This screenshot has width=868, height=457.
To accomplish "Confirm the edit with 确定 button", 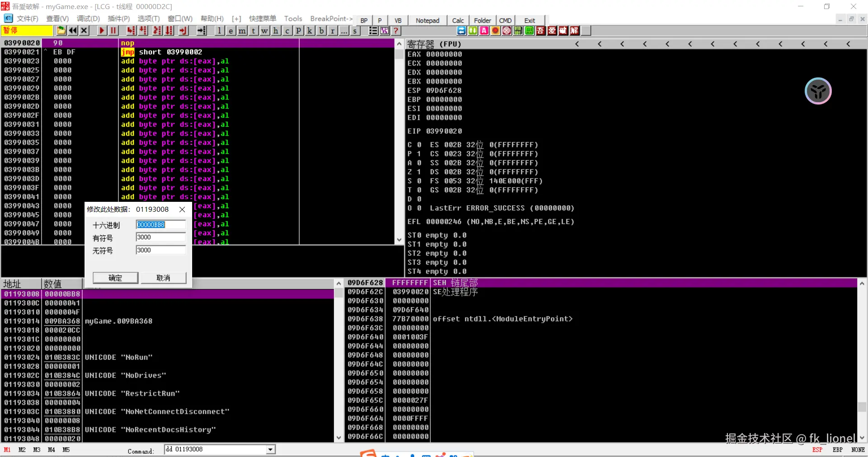I will coord(115,278).
